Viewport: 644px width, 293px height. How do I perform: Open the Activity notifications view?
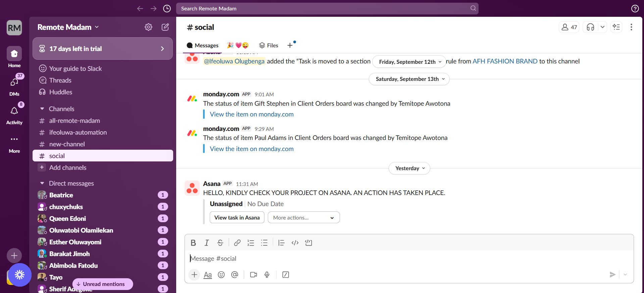(14, 114)
